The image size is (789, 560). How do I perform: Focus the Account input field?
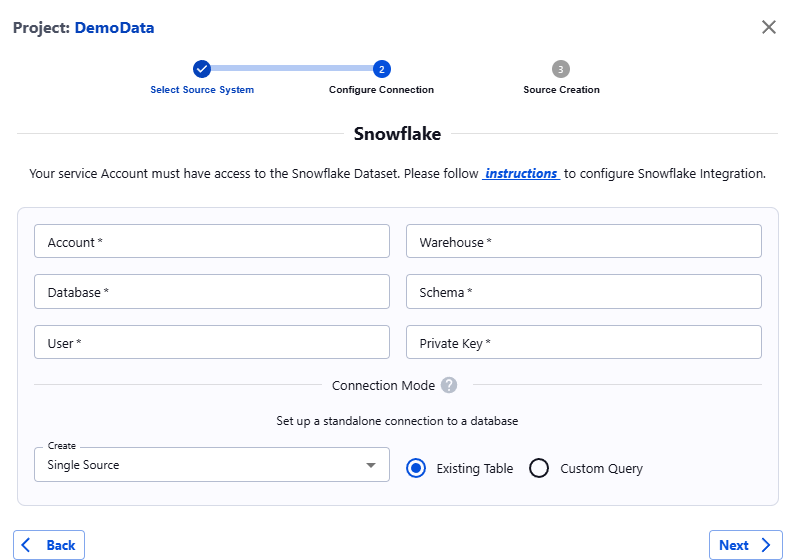tap(211, 242)
